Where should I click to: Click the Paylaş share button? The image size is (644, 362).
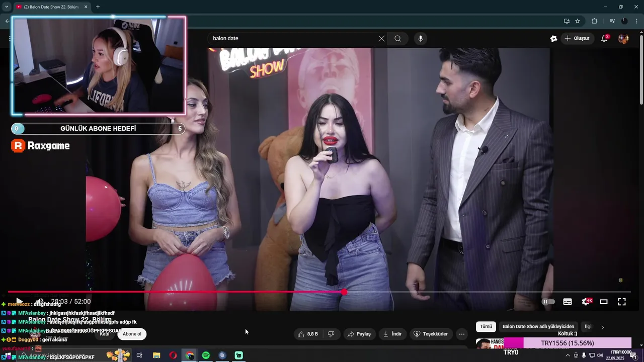(x=359, y=334)
